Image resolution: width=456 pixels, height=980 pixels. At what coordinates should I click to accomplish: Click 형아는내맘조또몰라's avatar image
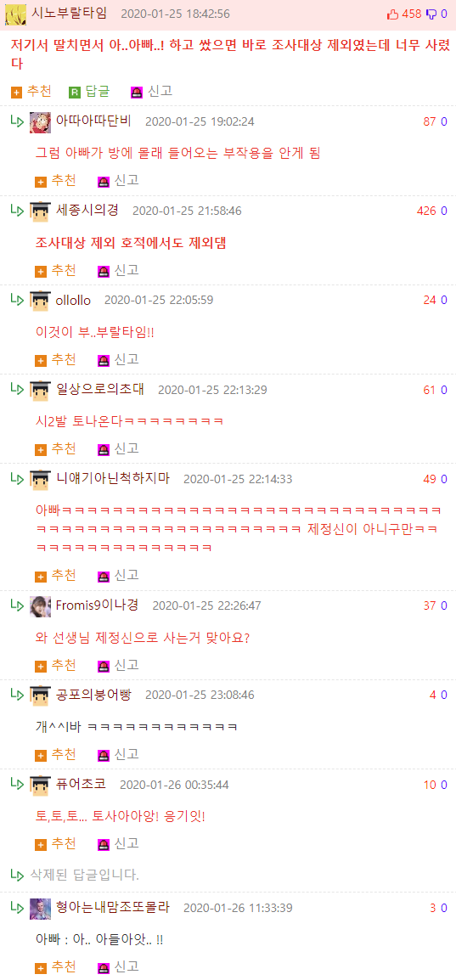pos(41,908)
